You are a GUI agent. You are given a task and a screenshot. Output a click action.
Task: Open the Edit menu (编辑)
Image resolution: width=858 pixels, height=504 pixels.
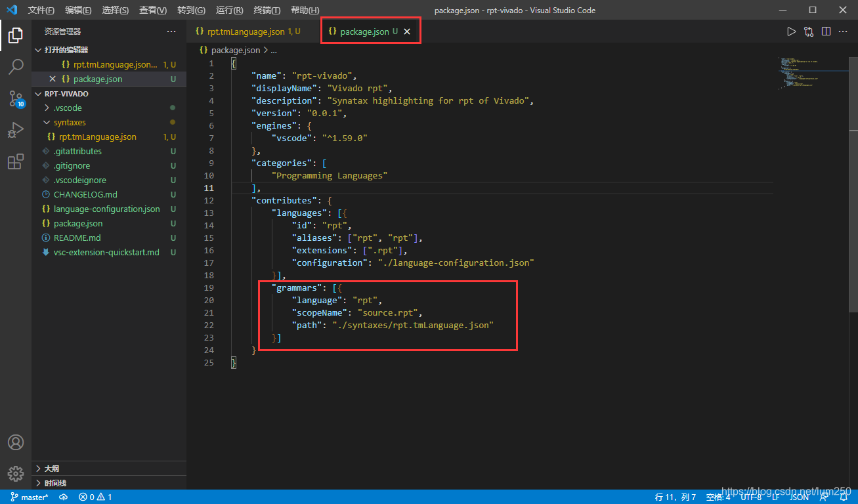[x=78, y=10]
